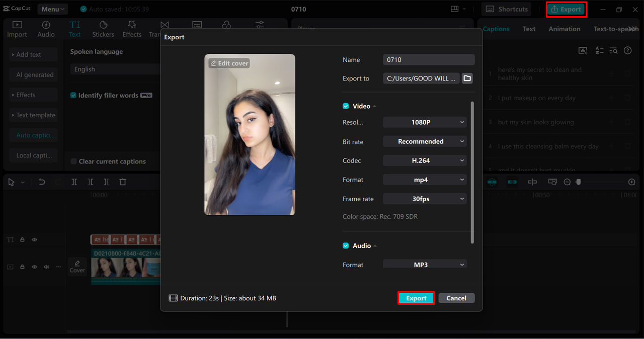Select Auto captions in sidebar
Image resolution: width=644 pixels, height=339 pixels.
point(33,135)
